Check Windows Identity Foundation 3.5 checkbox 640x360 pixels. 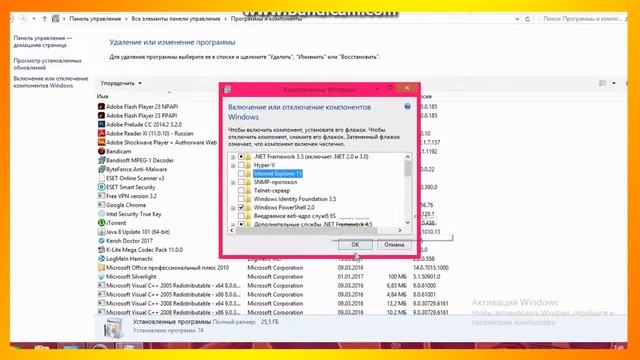click(x=241, y=199)
